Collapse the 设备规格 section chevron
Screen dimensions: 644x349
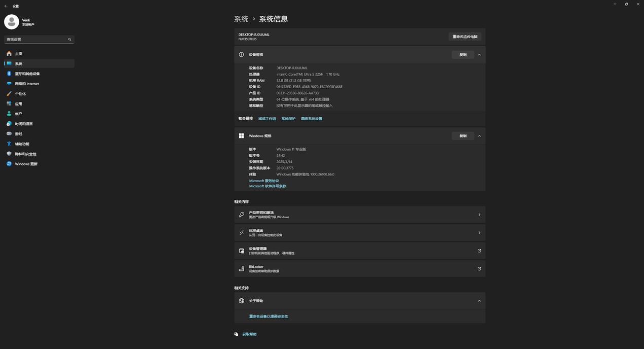pyautogui.click(x=479, y=55)
